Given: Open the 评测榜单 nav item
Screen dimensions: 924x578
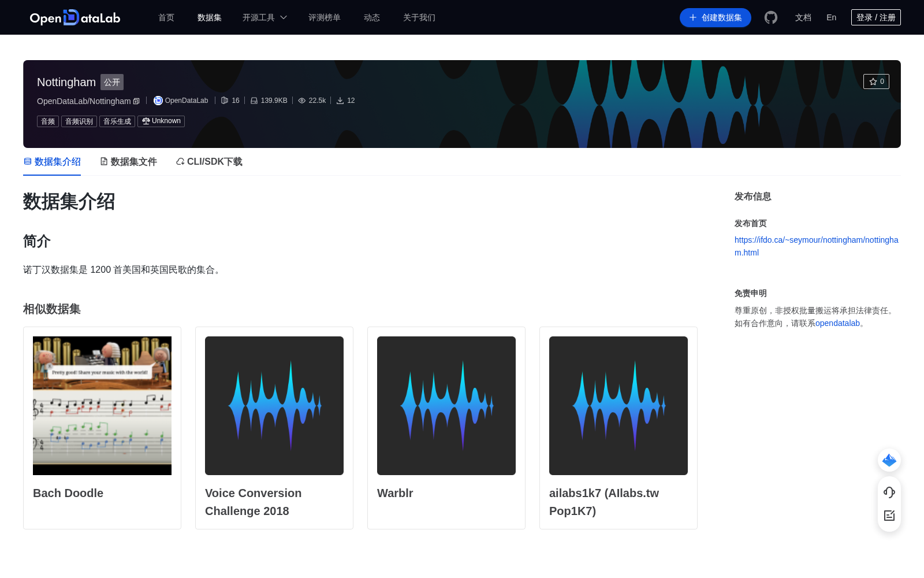Looking at the screenshot, I should [325, 18].
